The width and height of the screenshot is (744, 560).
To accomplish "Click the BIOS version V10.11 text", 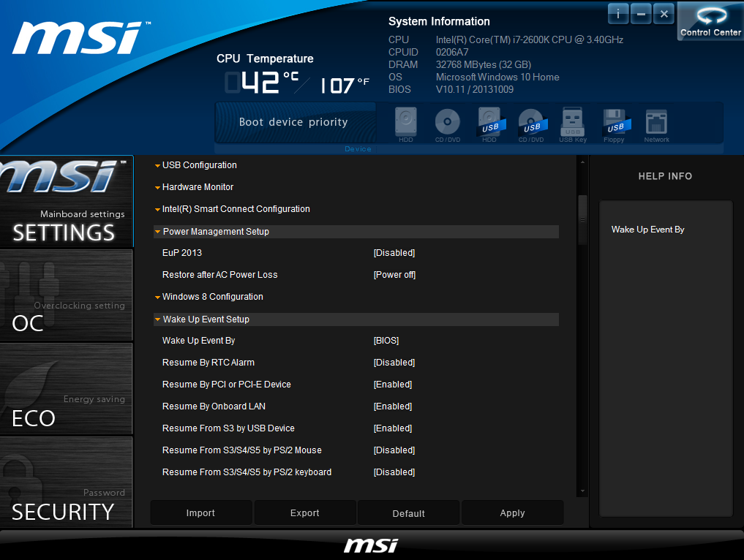I will tap(475, 89).
